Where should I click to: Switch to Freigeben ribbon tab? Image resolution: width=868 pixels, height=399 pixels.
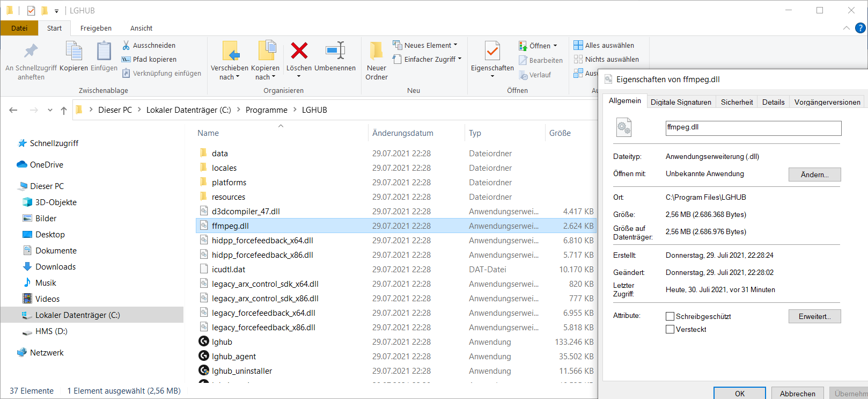[96, 28]
